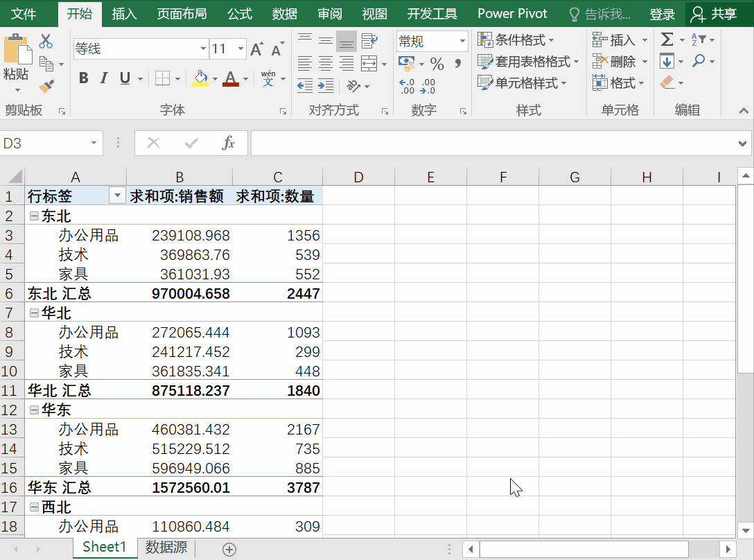Click the 共享 share button
The image size is (754, 560).
click(x=714, y=14)
